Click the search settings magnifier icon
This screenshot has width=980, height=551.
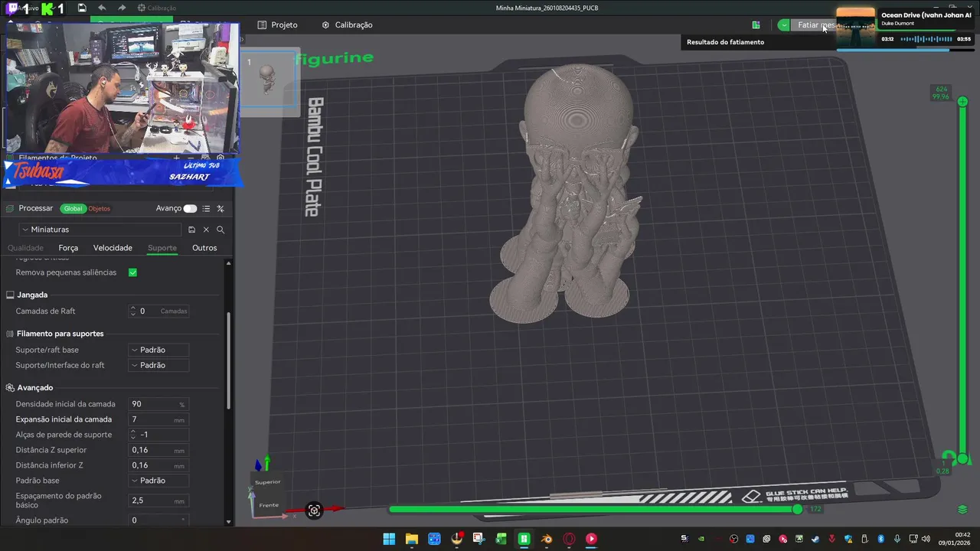coord(220,230)
